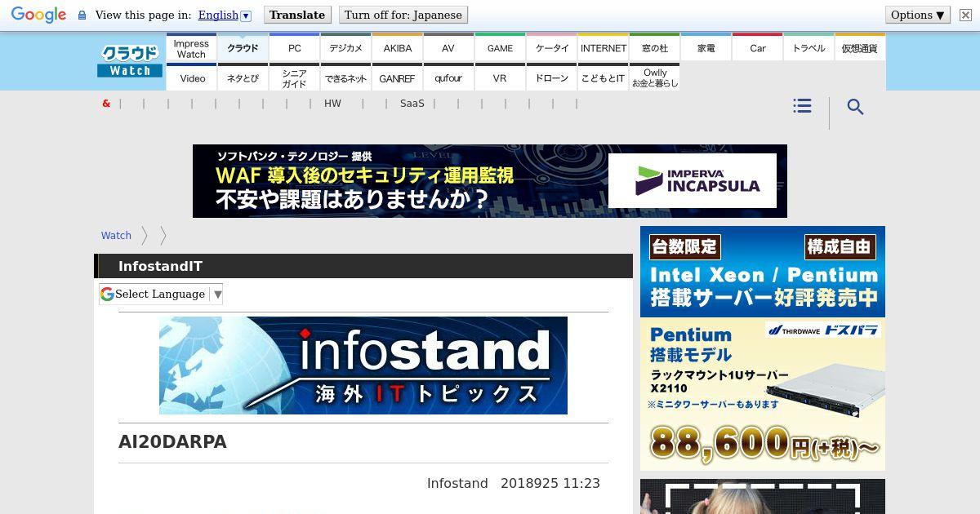The image size is (980, 514).
Task: Click the Cloud Watch site logo
Action: click(x=130, y=61)
